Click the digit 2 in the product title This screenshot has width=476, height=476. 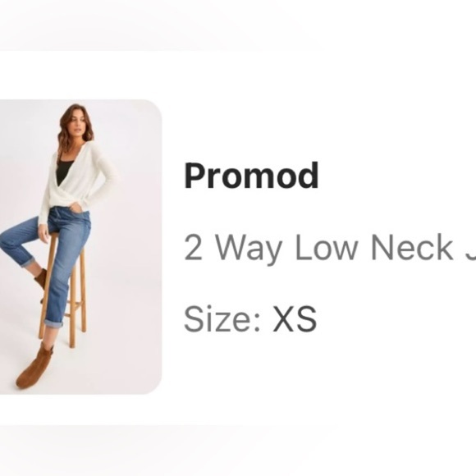pyautogui.click(x=193, y=247)
